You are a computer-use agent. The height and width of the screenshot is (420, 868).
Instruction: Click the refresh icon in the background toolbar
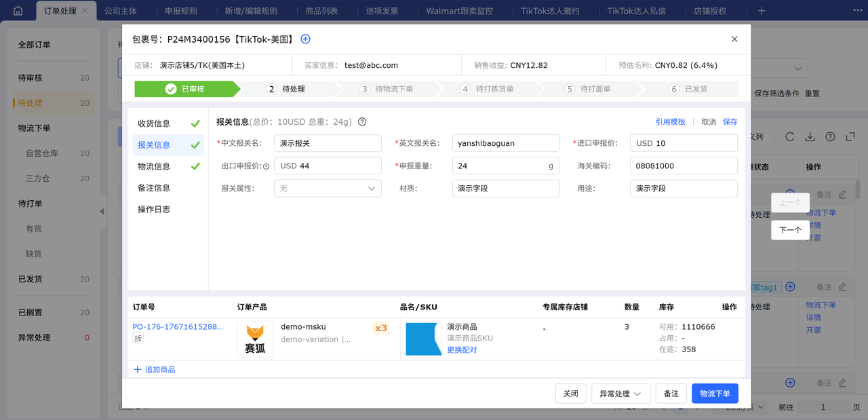pos(789,137)
